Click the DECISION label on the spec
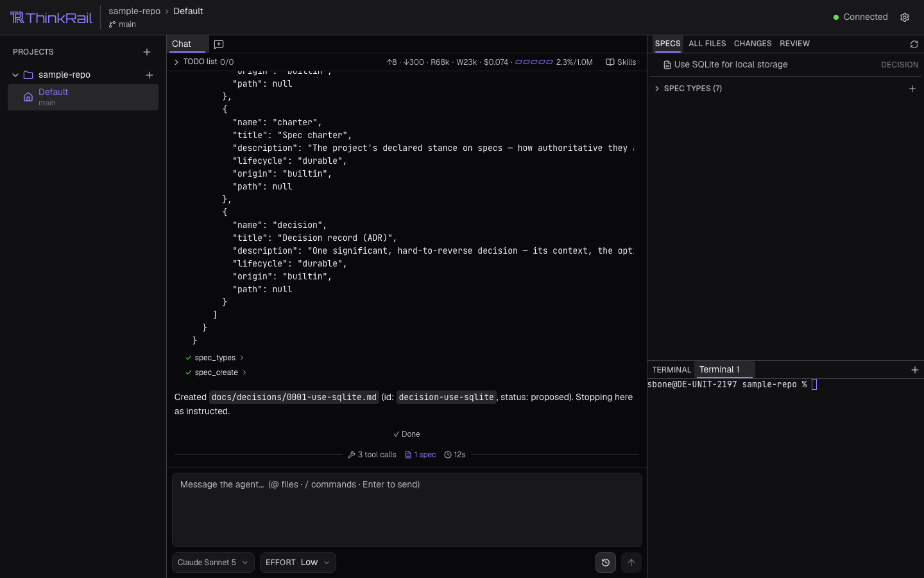Screen dimensions: 924x578 coord(900,65)
